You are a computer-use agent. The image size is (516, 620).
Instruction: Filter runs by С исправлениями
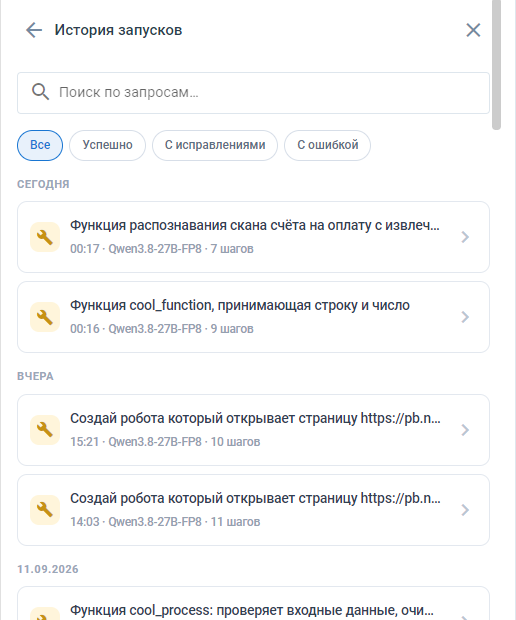(x=215, y=145)
